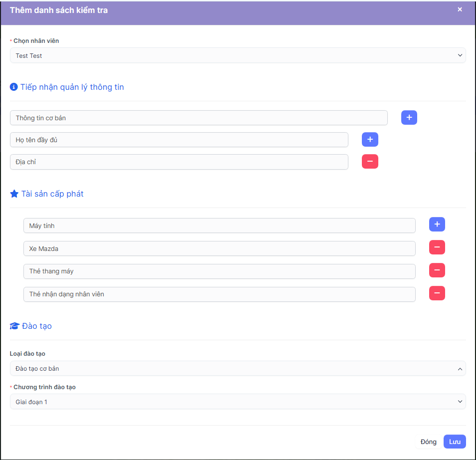Remove the Thẻ nhận dạng nhân viên row

437,293
